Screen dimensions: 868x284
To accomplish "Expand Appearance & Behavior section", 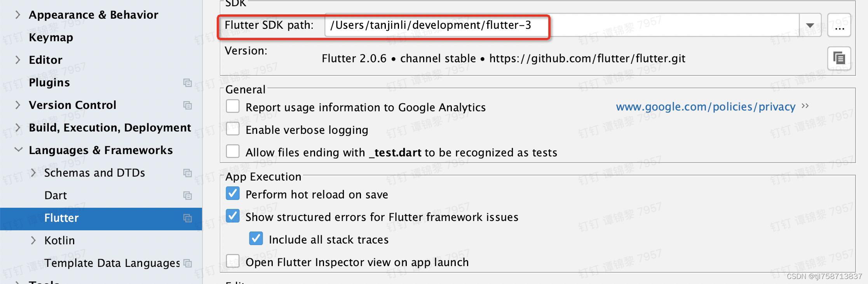I will coord(17,15).
